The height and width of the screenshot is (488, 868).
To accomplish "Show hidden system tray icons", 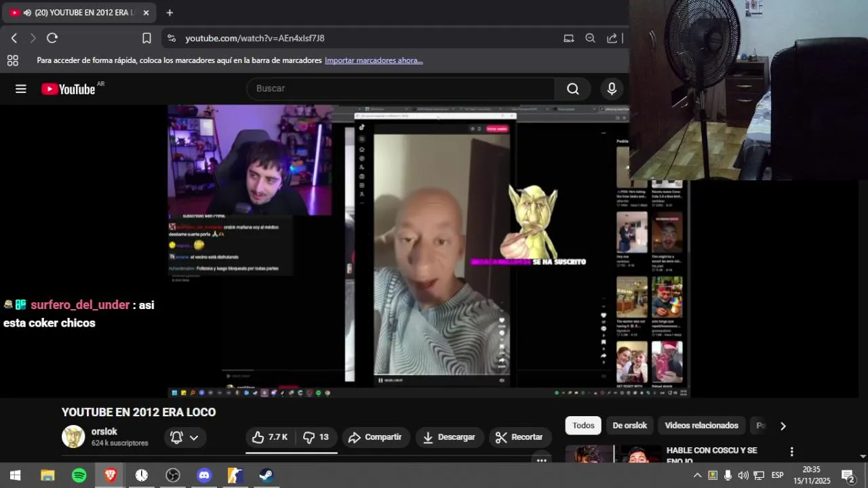I will pyautogui.click(x=697, y=475).
